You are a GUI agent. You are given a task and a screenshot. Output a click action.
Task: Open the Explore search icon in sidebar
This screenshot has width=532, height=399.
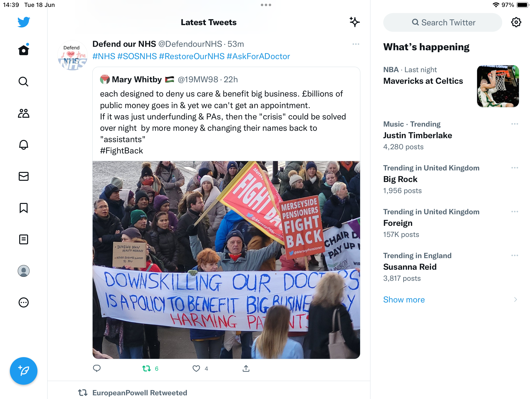(x=24, y=82)
